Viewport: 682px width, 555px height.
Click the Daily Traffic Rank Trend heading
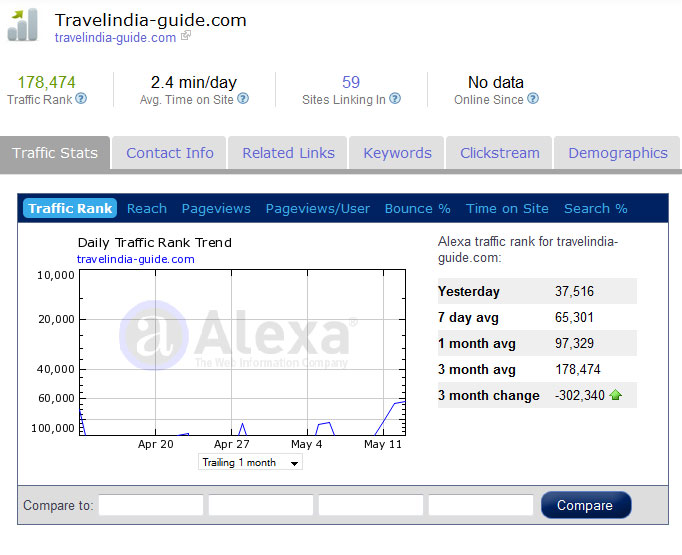tap(154, 242)
